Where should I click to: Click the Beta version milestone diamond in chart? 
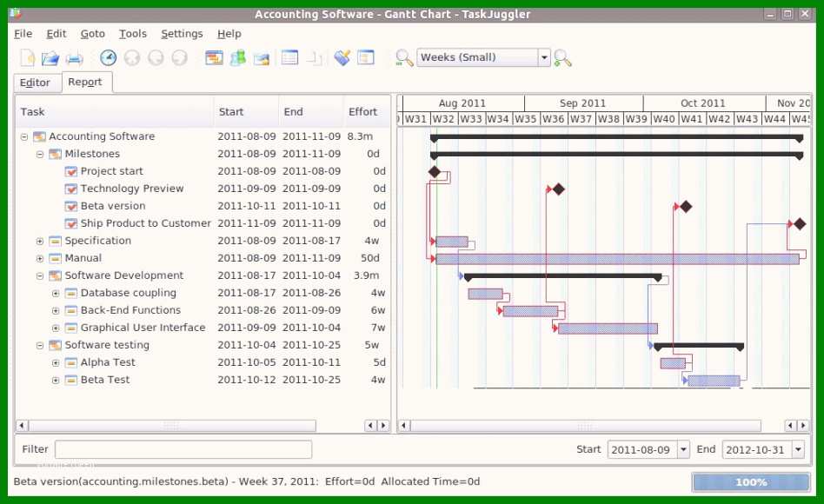click(686, 207)
